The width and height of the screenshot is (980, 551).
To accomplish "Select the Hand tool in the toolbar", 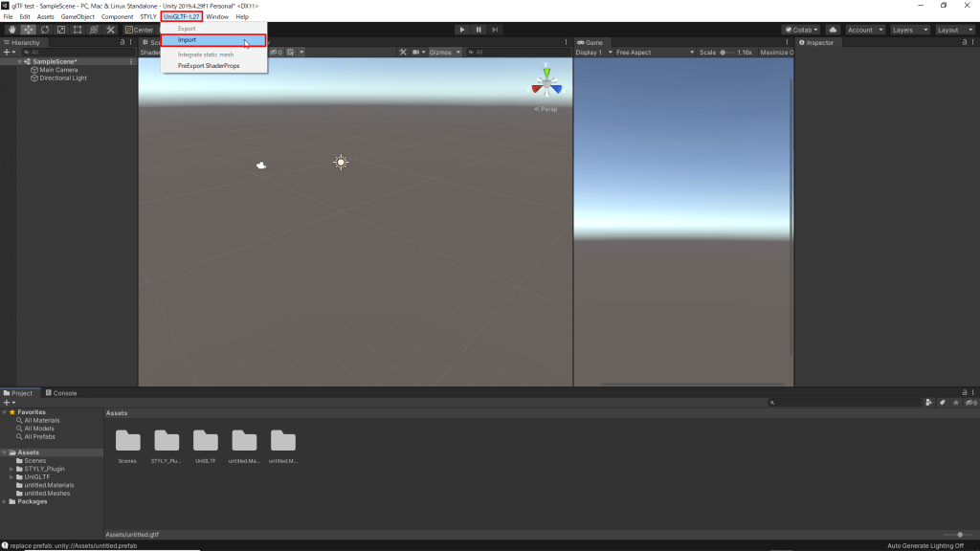I will [12, 30].
